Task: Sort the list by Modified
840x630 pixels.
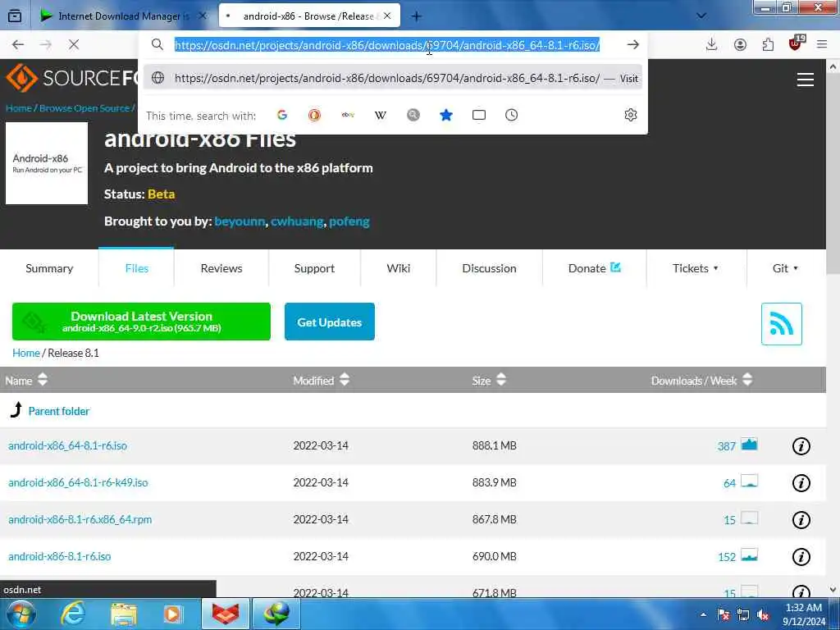Action: [321, 380]
